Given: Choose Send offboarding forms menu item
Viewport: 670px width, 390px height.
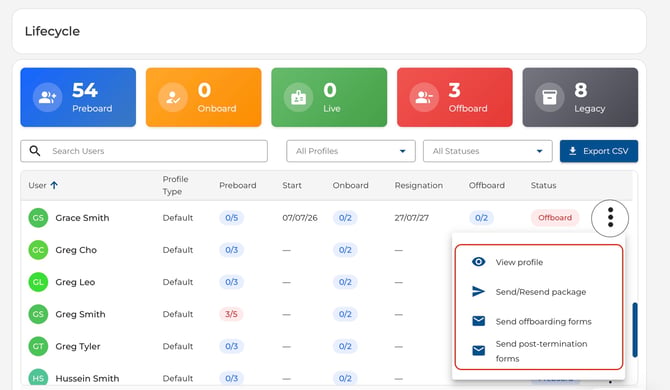Looking at the screenshot, I should point(539,321).
